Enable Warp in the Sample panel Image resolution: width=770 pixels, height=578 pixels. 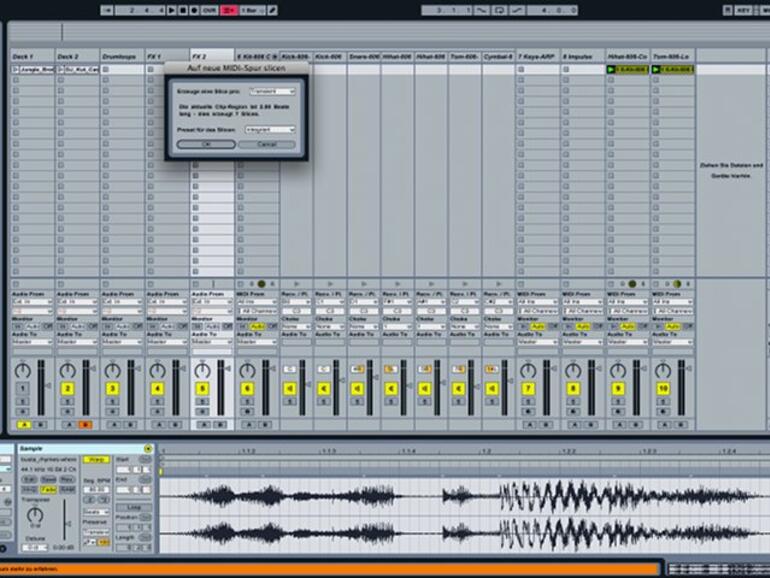(96, 459)
